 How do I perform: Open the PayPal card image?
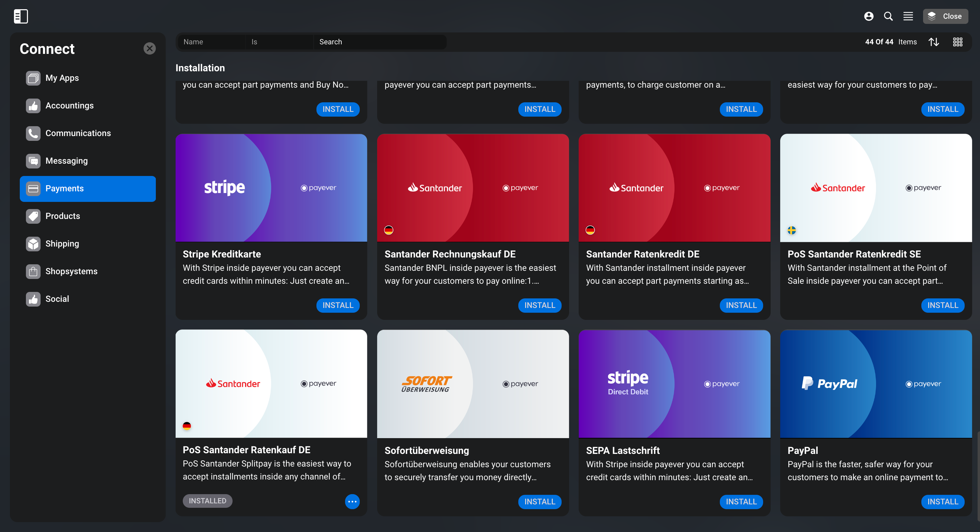(876, 384)
